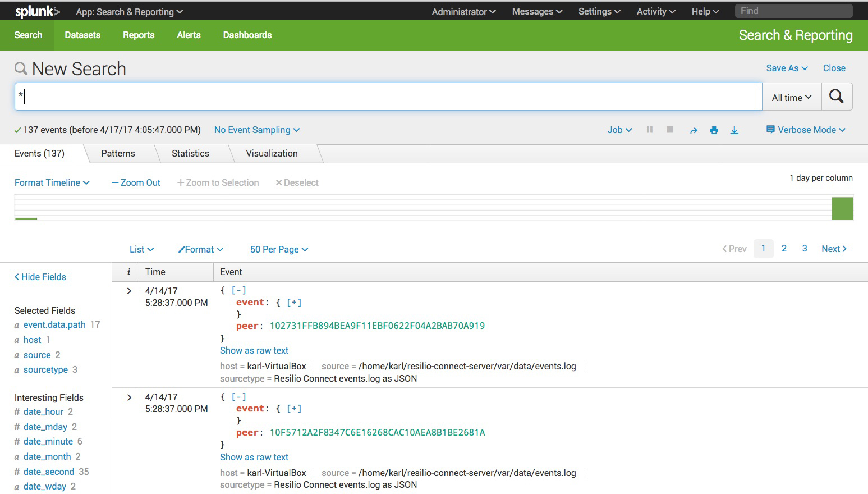The image size is (868, 494).
Task: Open the No Event Sampling dropdown
Action: tap(256, 130)
